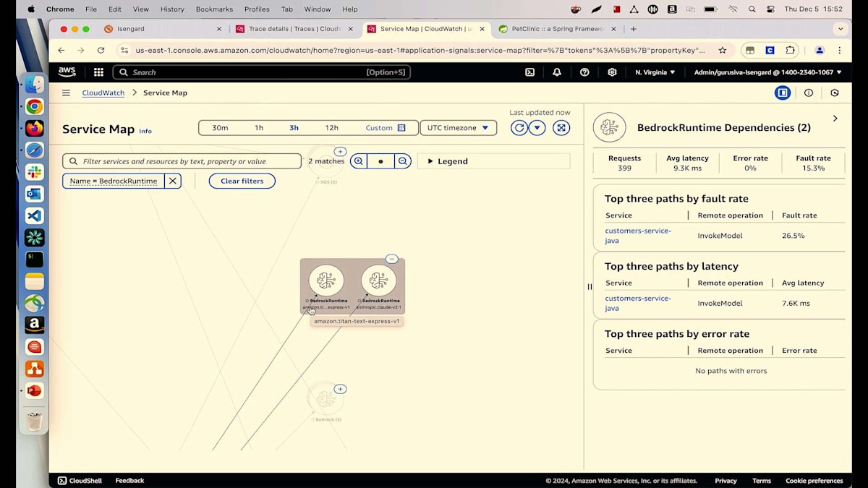Collapse the BedrockRuntime group with minus

click(x=391, y=259)
